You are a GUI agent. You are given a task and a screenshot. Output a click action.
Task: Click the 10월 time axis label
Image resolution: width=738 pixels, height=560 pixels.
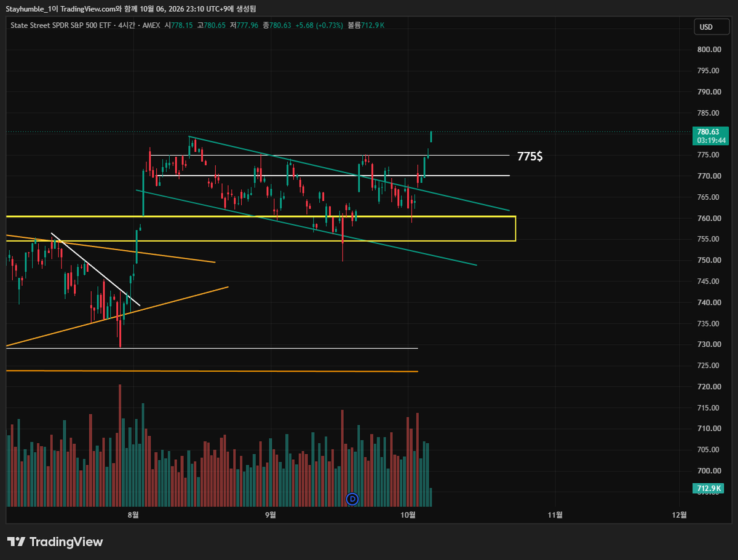408,515
